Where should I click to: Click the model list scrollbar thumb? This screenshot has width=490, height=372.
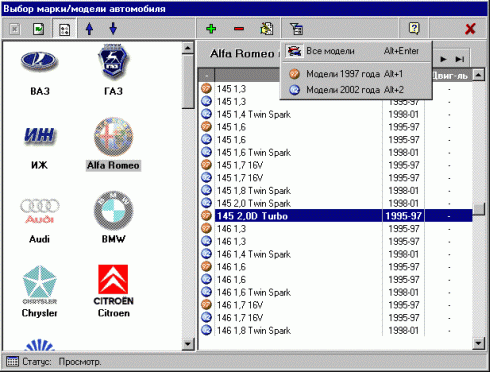click(x=479, y=209)
